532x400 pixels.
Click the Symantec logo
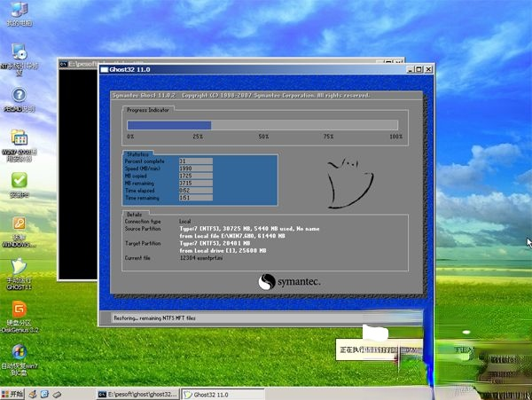(289, 281)
